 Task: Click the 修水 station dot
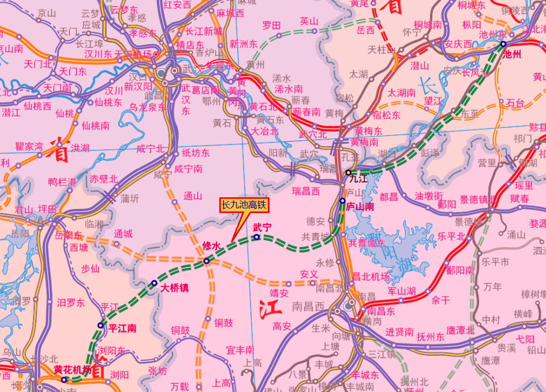(x=206, y=261)
